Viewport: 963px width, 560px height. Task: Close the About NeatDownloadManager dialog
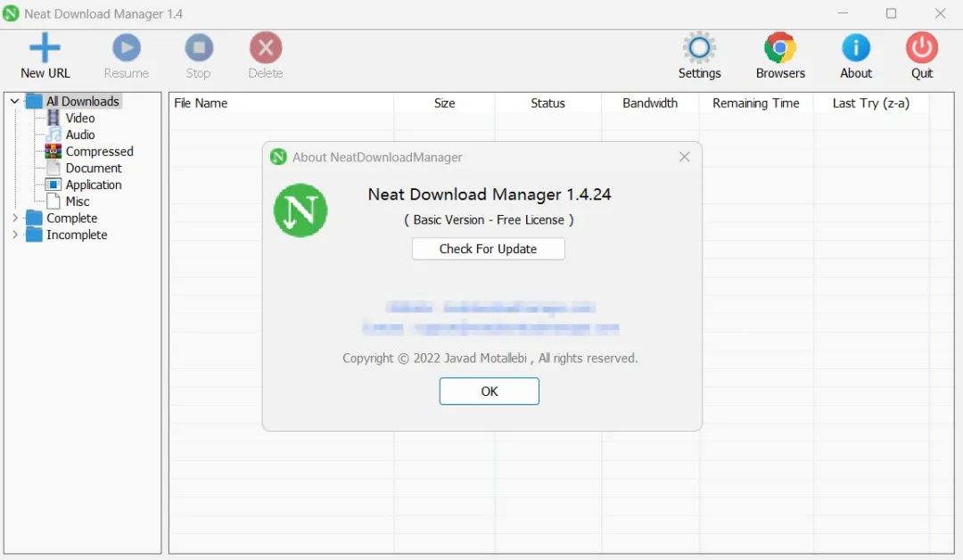point(684,157)
